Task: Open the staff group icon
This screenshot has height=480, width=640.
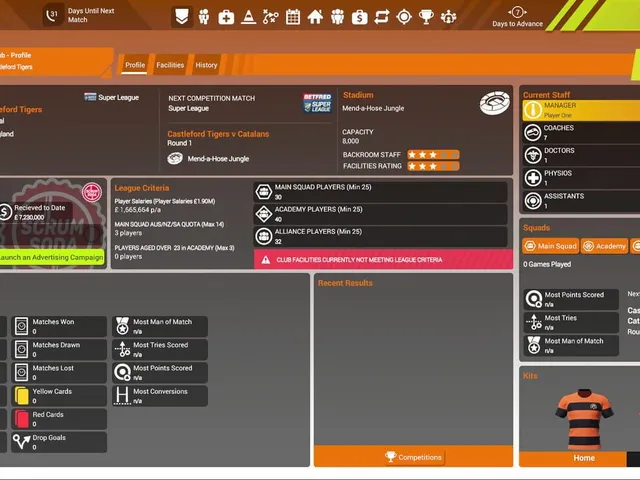Action: (x=338, y=17)
